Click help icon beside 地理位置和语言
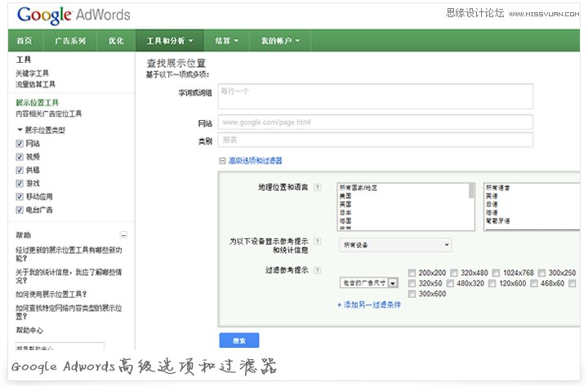The height and width of the screenshot is (386, 588). (317, 187)
